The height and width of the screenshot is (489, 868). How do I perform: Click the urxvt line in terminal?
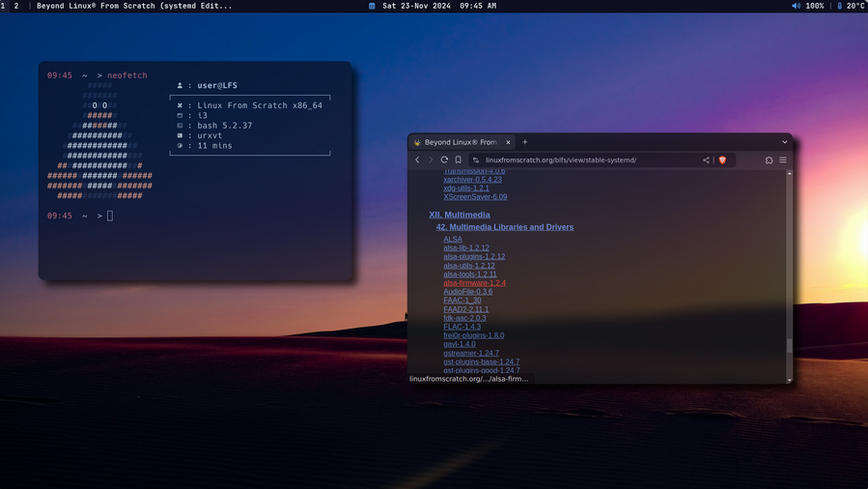coord(210,135)
